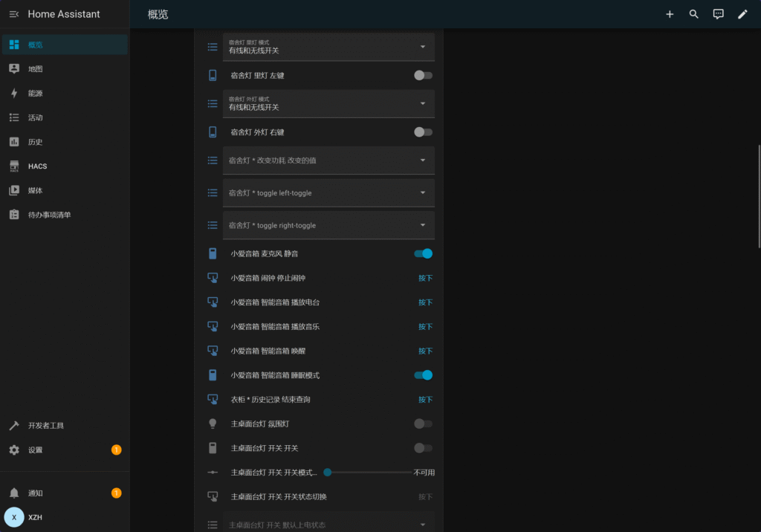Open the assistant chat icon

point(718,14)
